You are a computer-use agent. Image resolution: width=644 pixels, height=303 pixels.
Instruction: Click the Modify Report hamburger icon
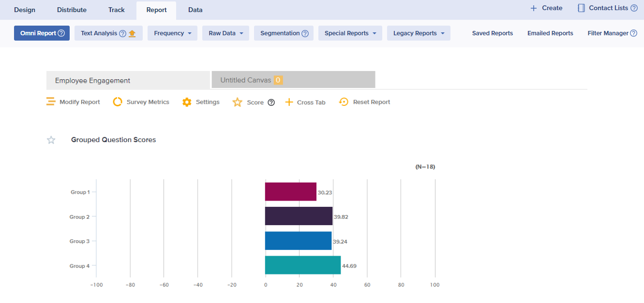51,102
